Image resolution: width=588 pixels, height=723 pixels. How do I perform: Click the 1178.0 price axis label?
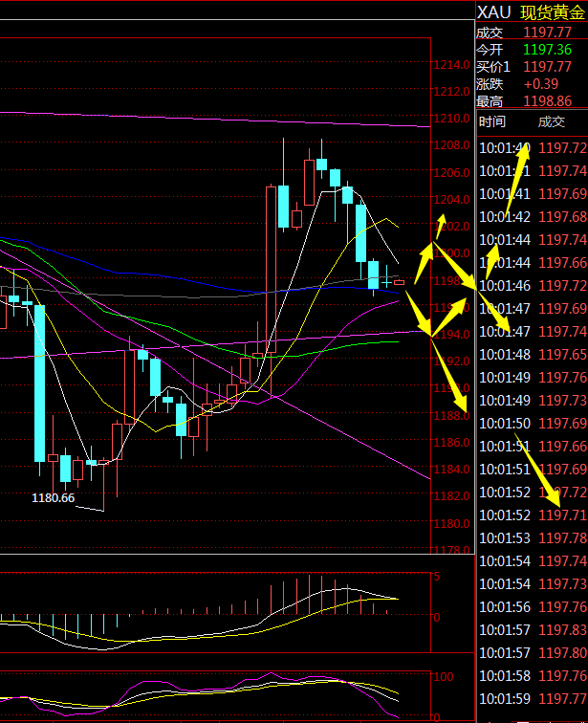(451, 550)
